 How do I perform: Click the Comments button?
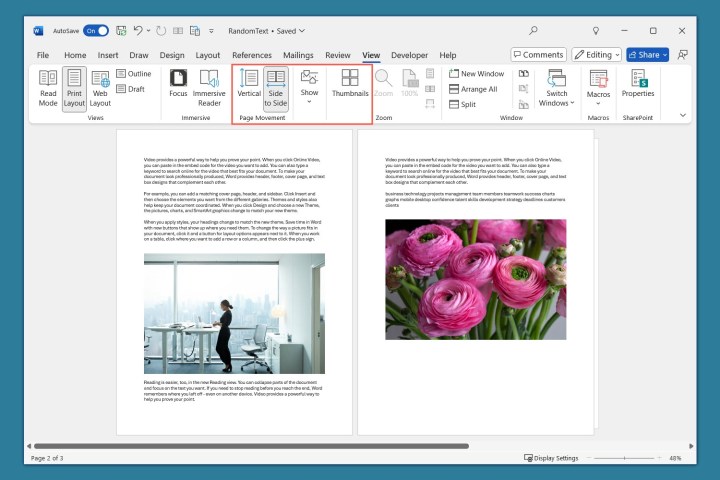pyautogui.click(x=538, y=55)
